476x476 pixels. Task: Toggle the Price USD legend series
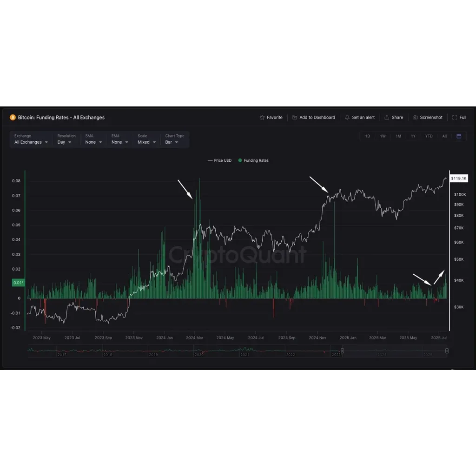tap(219, 160)
